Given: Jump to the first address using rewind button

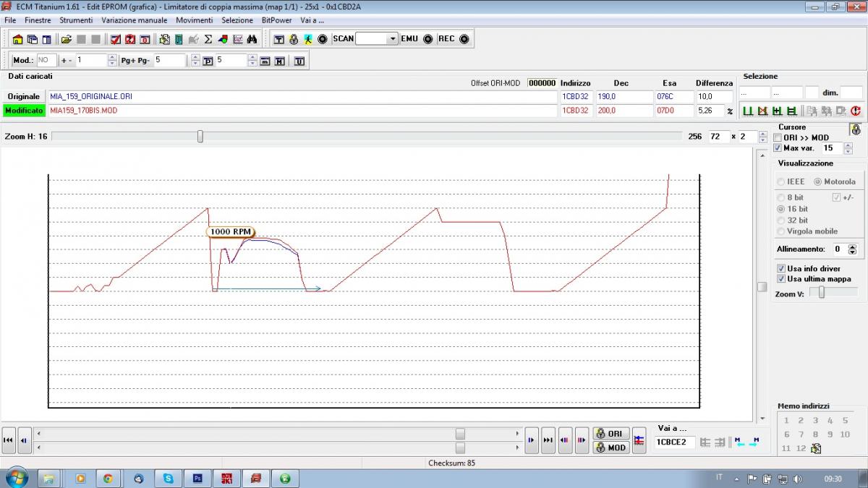Looking at the screenshot, I should (x=8, y=440).
